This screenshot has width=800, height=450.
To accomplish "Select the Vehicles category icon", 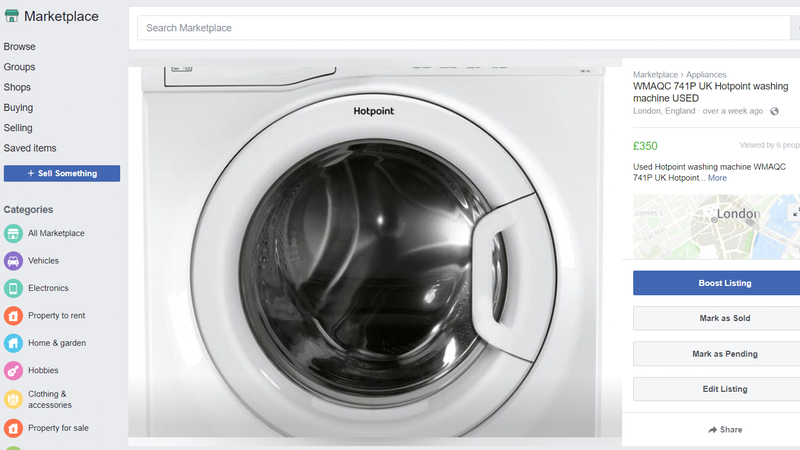I will (x=13, y=261).
